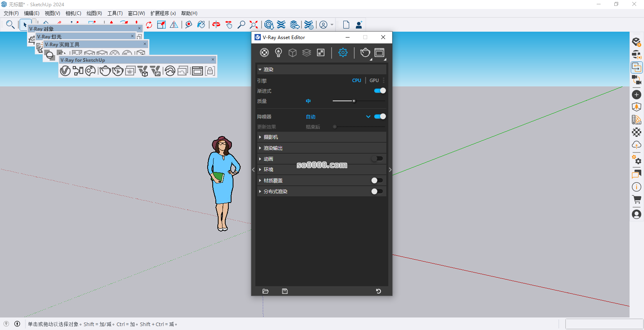Viewport: 644px width, 330px height.
Task: Open the Textures tab in Asset Editor
Action: (321, 52)
